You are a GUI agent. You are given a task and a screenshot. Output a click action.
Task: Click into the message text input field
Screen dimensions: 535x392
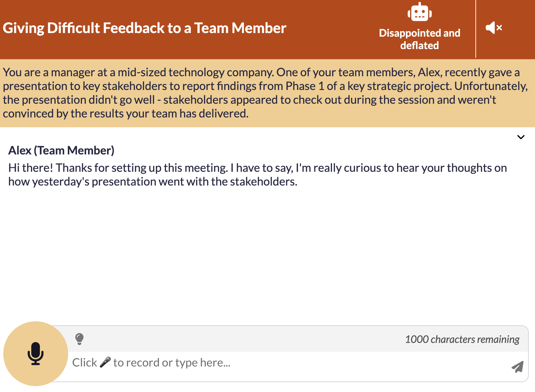tap(288, 363)
